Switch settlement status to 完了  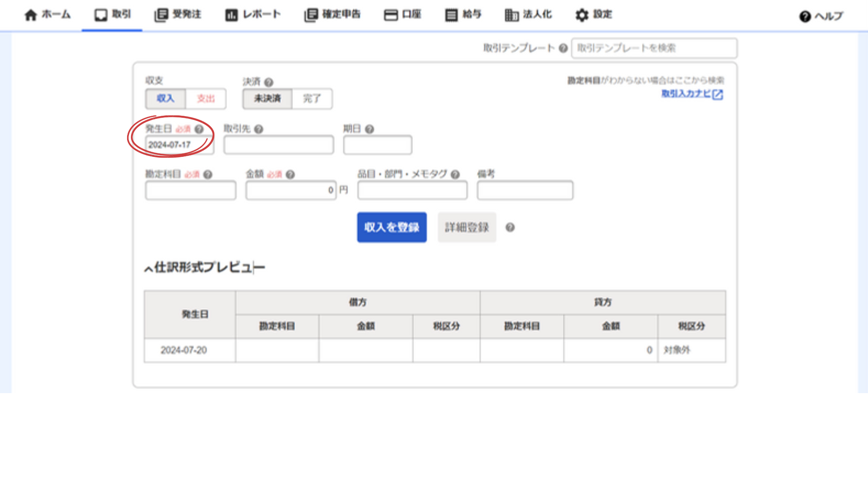coord(312,99)
